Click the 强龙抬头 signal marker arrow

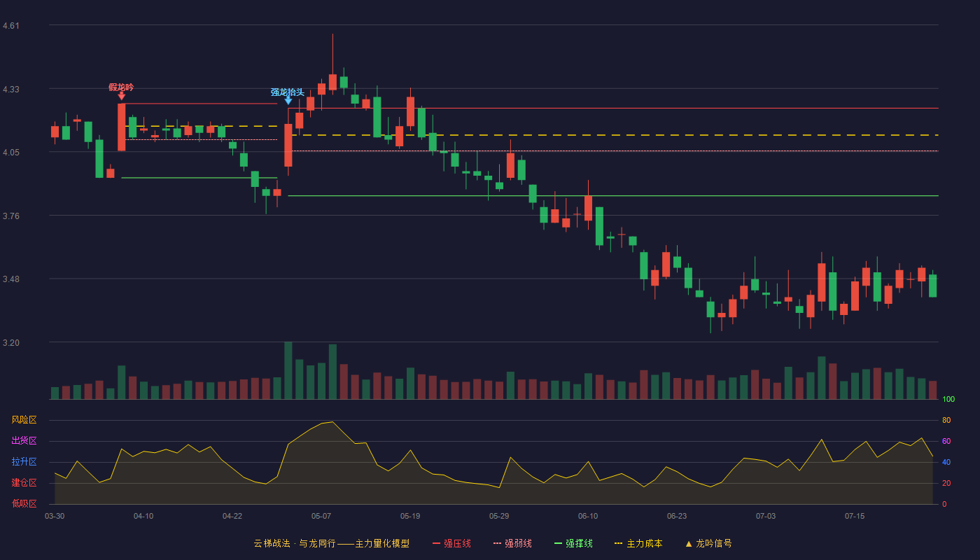tap(288, 101)
